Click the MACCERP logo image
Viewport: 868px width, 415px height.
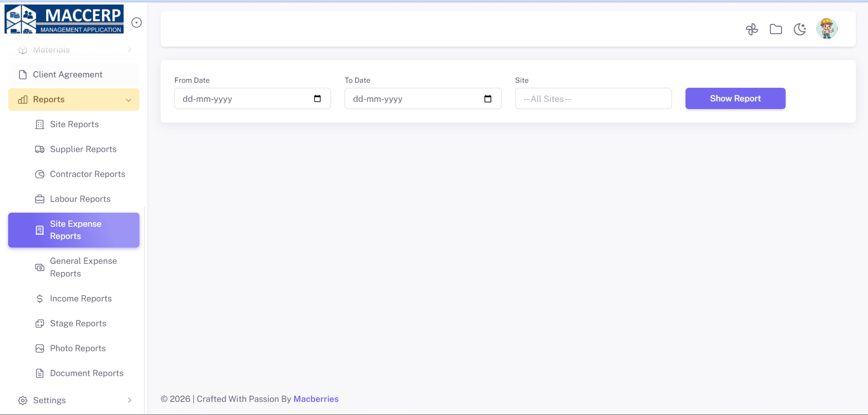[64, 19]
